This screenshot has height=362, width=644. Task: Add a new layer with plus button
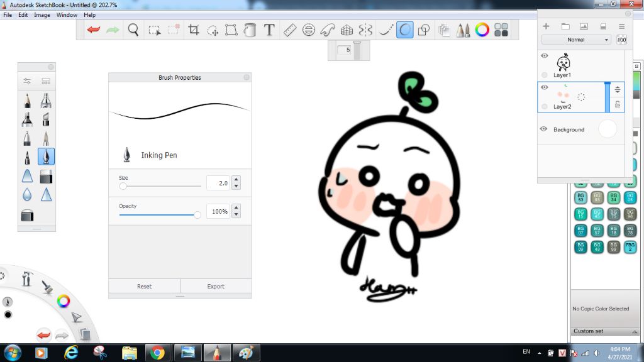coord(547,26)
